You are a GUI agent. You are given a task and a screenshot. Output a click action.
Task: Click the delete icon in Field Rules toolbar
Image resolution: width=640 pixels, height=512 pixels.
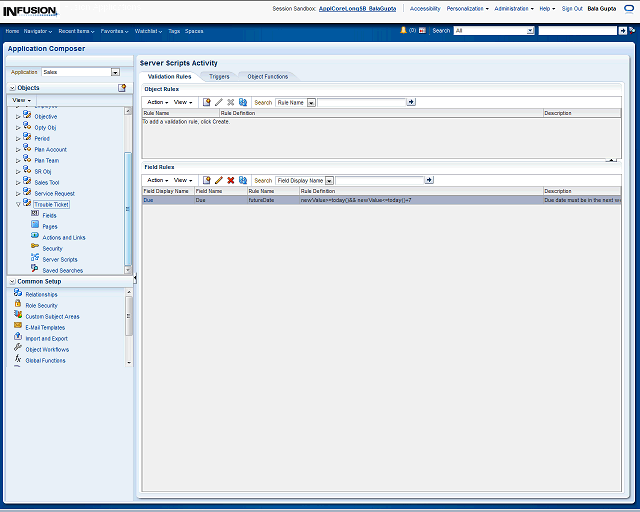tap(231, 180)
